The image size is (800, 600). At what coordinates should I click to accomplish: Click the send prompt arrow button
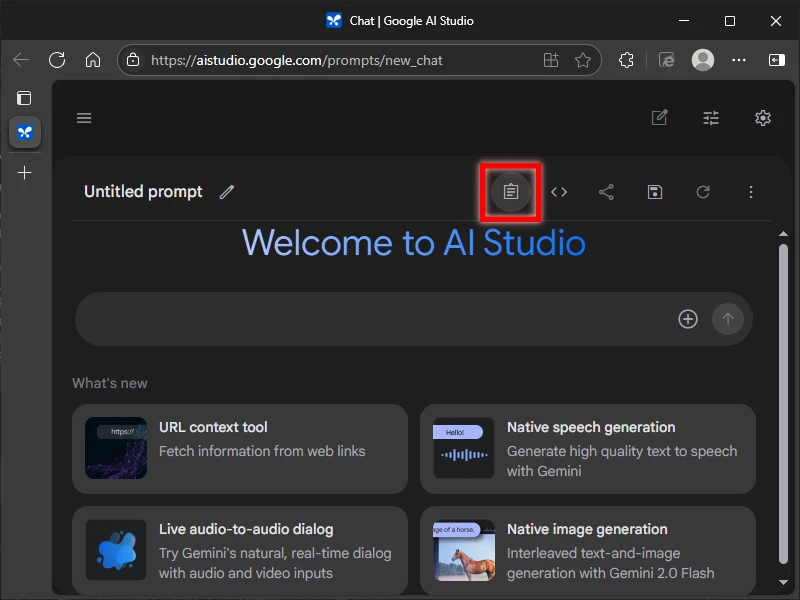point(728,319)
